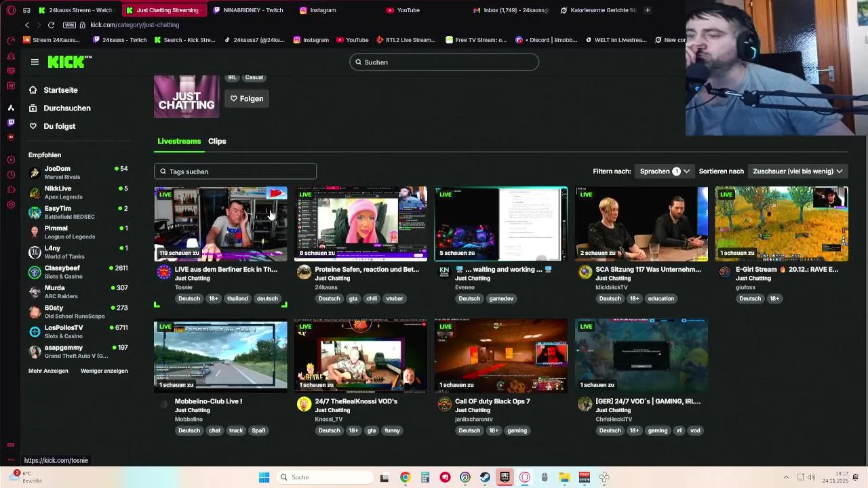The height and width of the screenshot is (488, 868).
Task: Switch to 24kauss Stream browser tab
Action: click(77, 10)
